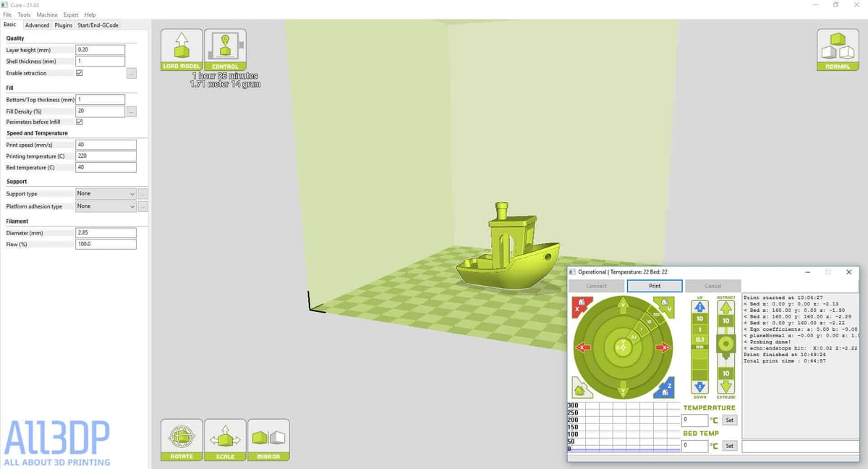The image size is (868, 469).
Task: Move Z down with blue down arrow
Action: click(x=699, y=387)
